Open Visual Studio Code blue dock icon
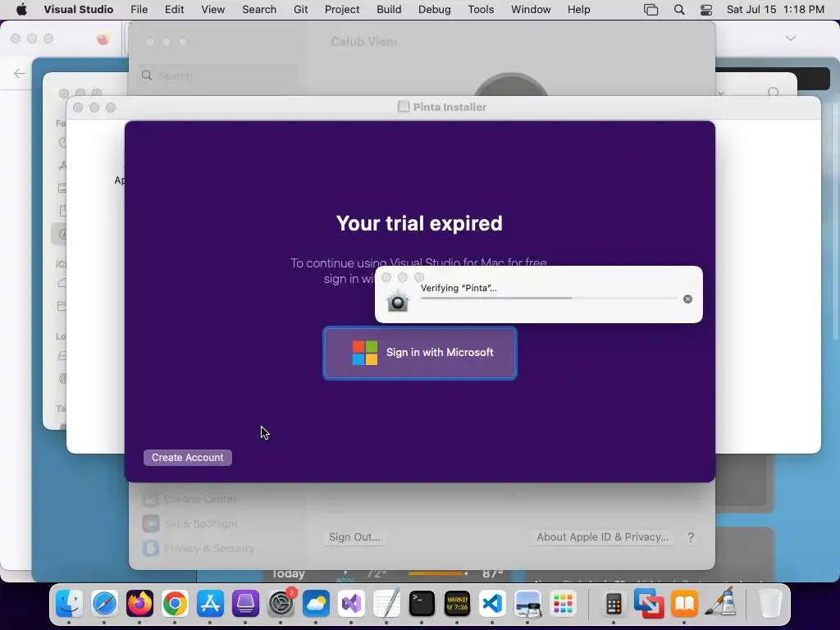The width and height of the screenshot is (840, 630). [x=492, y=604]
